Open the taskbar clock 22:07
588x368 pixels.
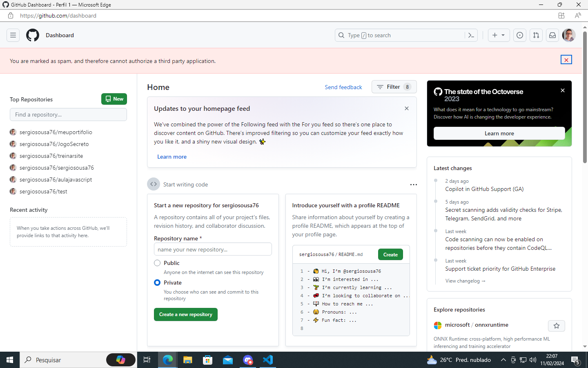pos(552,360)
